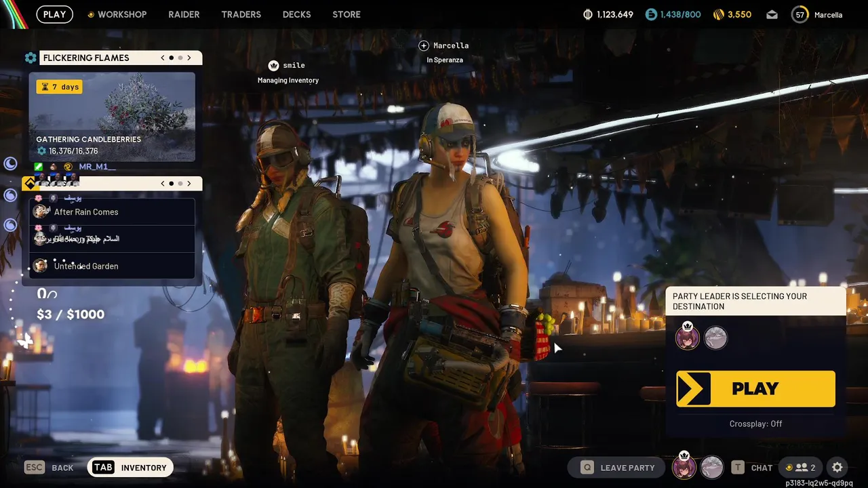Select second page dot in second panel header
Viewport: 868px width, 488px height.
pyautogui.click(x=180, y=184)
